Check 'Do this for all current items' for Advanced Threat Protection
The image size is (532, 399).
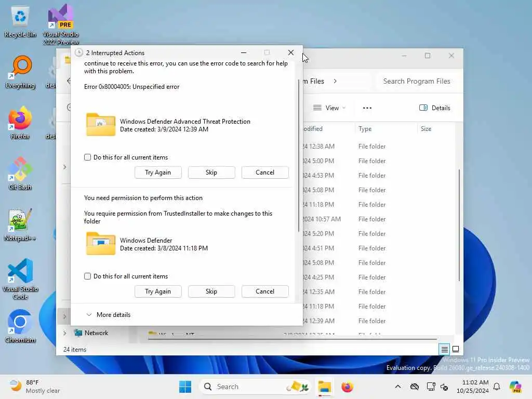(87, 157)
